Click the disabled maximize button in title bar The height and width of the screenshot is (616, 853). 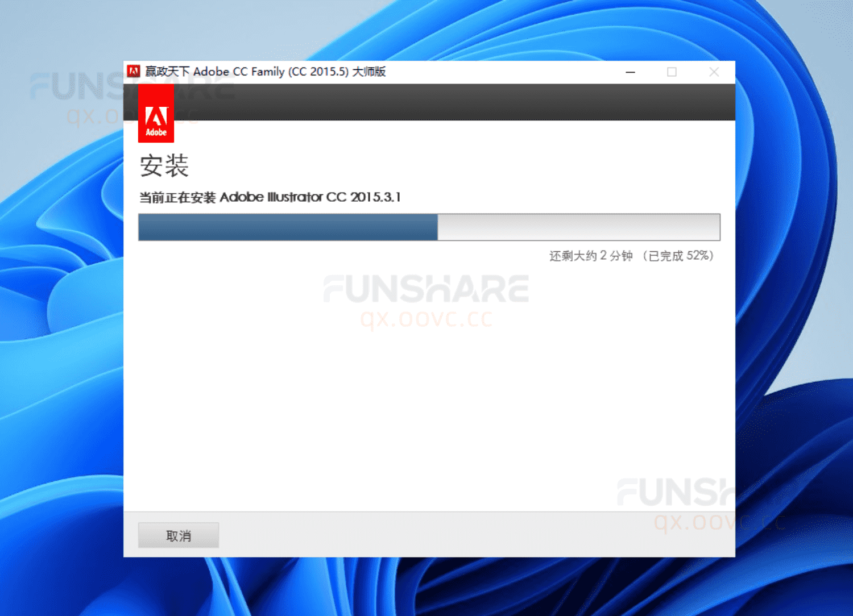(x=672, y=72)
